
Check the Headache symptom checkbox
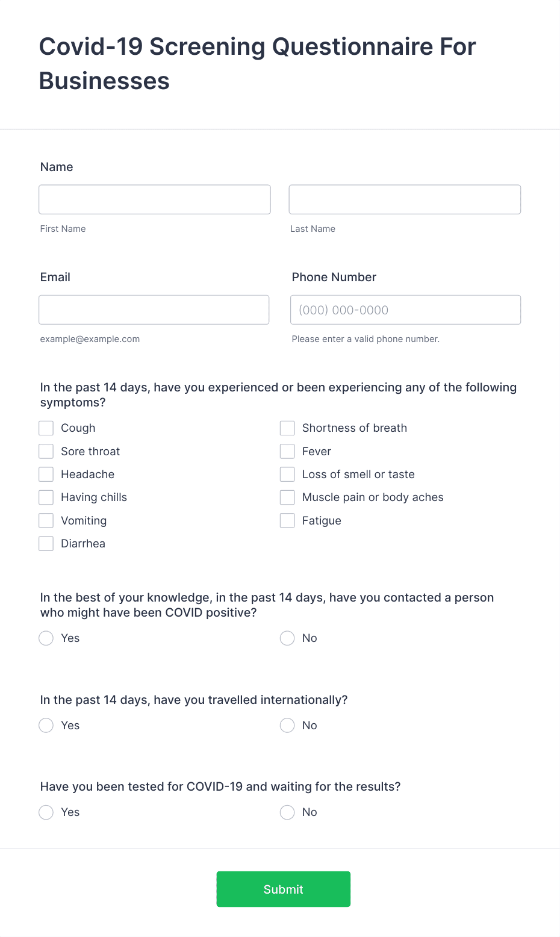(46, 474)
